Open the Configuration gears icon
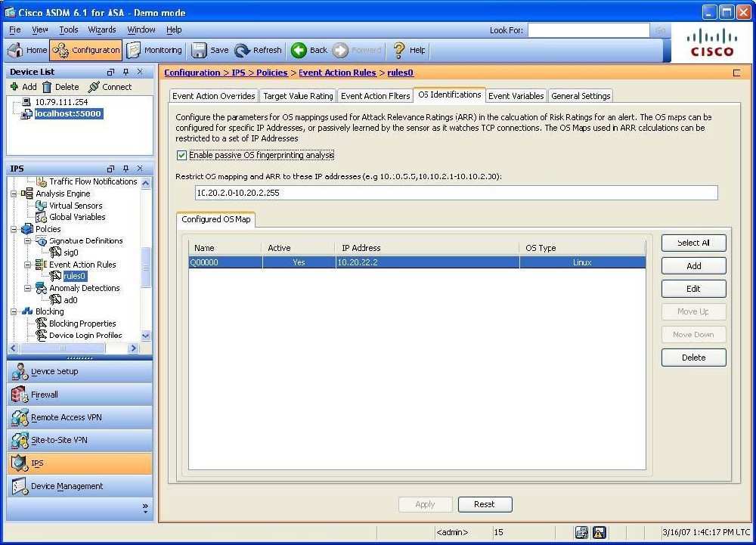This screenshot has width=756, height=545. coord(60,50)
